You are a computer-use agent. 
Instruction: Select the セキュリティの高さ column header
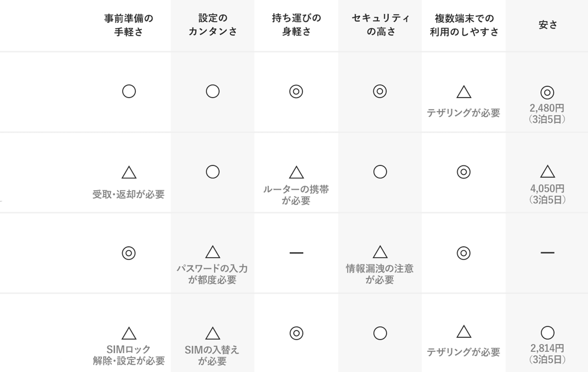pos(380,25)
